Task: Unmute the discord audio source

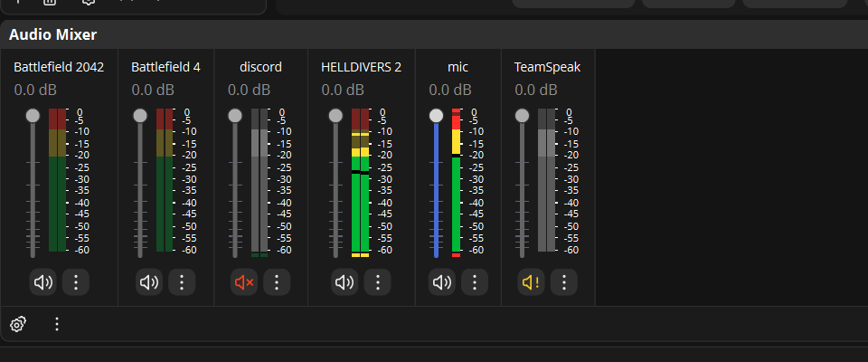Action: (x=244, y=282)
